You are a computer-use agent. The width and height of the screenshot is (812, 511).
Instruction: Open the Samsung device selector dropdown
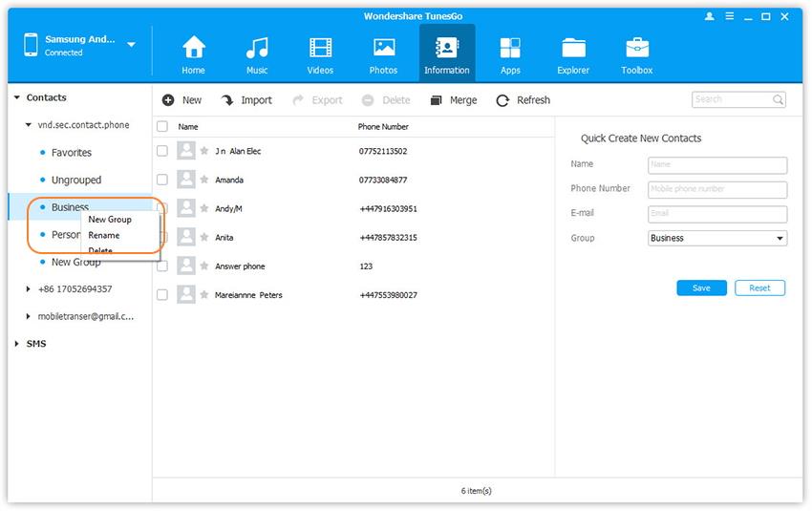click(131, 45)
